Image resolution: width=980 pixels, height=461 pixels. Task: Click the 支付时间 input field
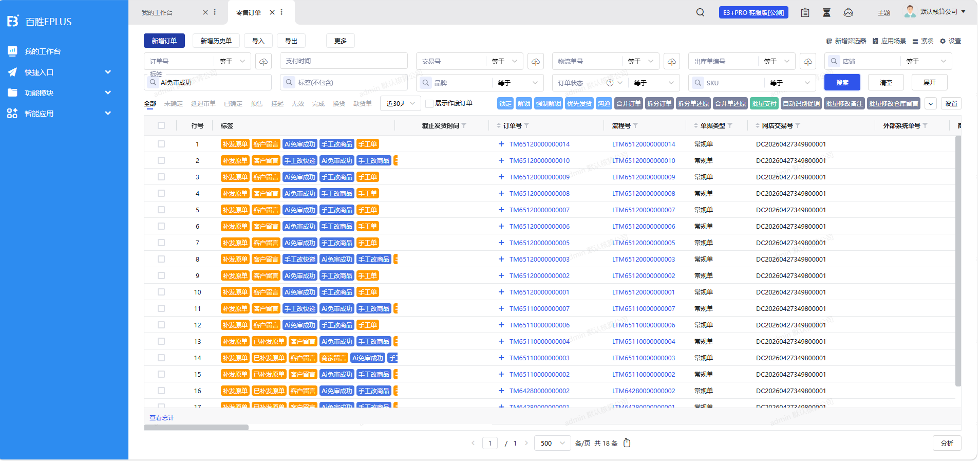click(x=344, y=61)
